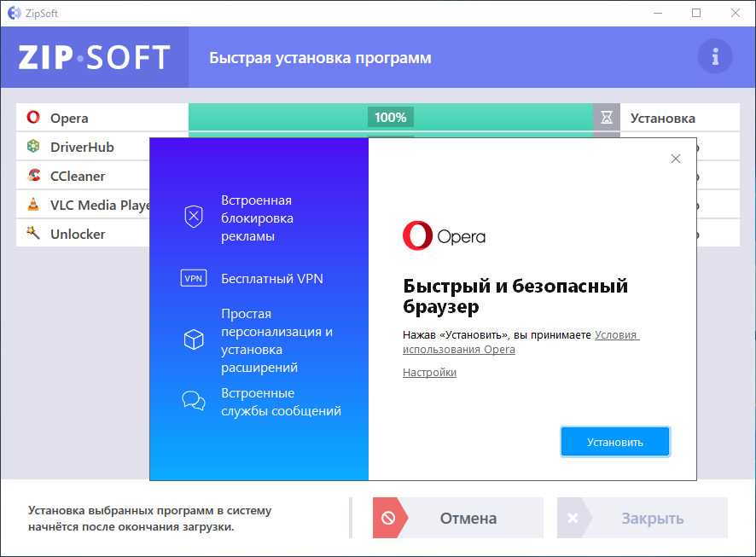Click the Opera 100% progress bar
This screenshot has height=557, width=756.
390,118
